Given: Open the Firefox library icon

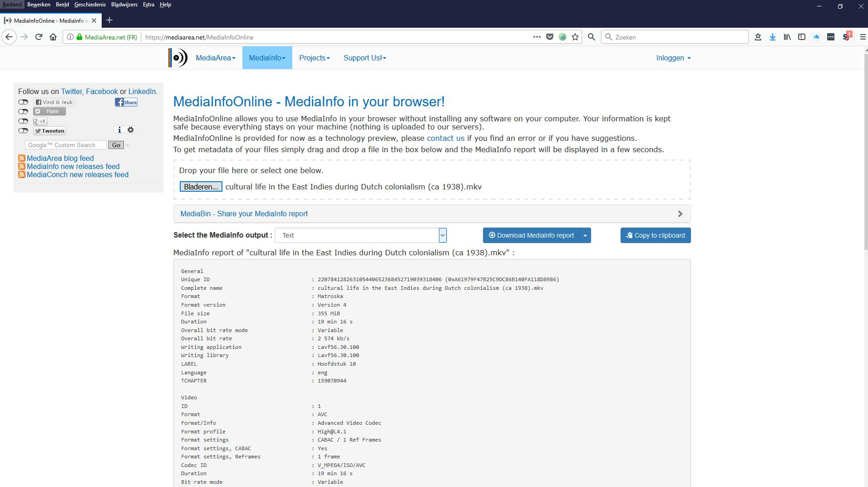Looking at the screenshot, I should point(787,37).
